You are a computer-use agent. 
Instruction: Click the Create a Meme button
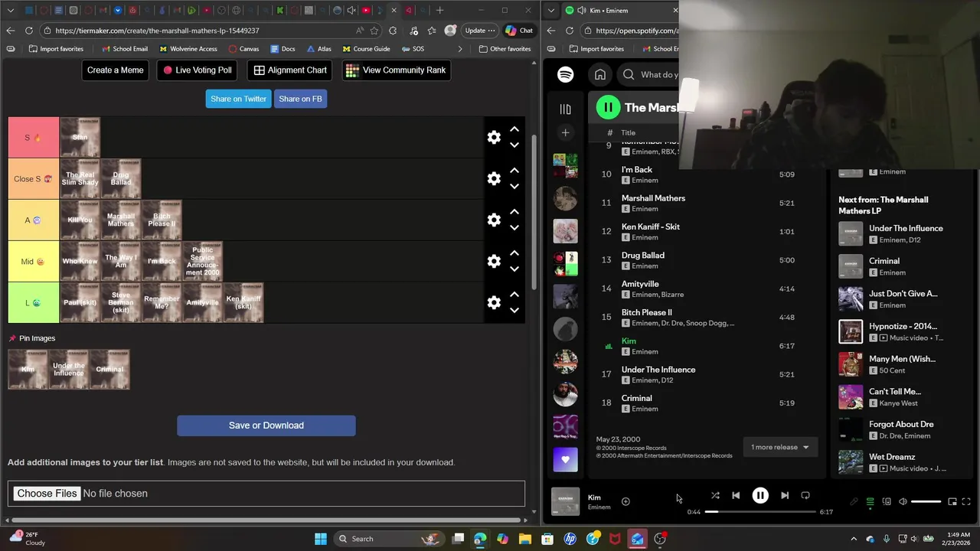tap(115, 70)
